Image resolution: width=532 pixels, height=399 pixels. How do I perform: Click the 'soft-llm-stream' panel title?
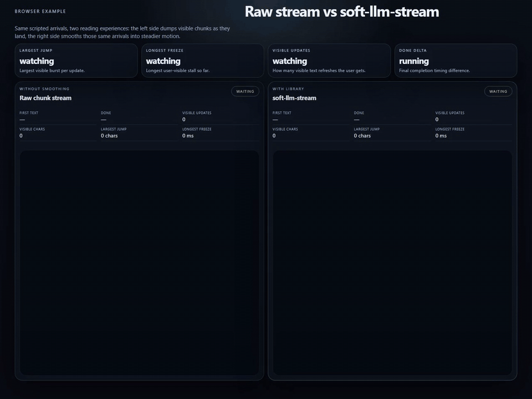(x=294, y=98)
